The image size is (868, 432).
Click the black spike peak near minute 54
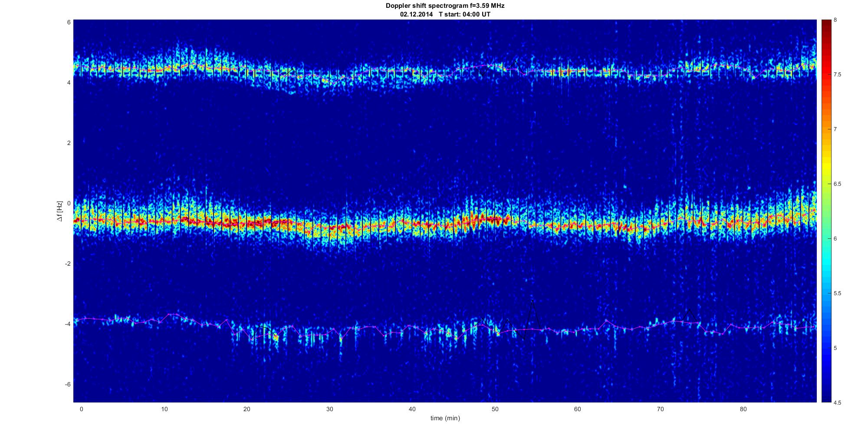point(532,300)
